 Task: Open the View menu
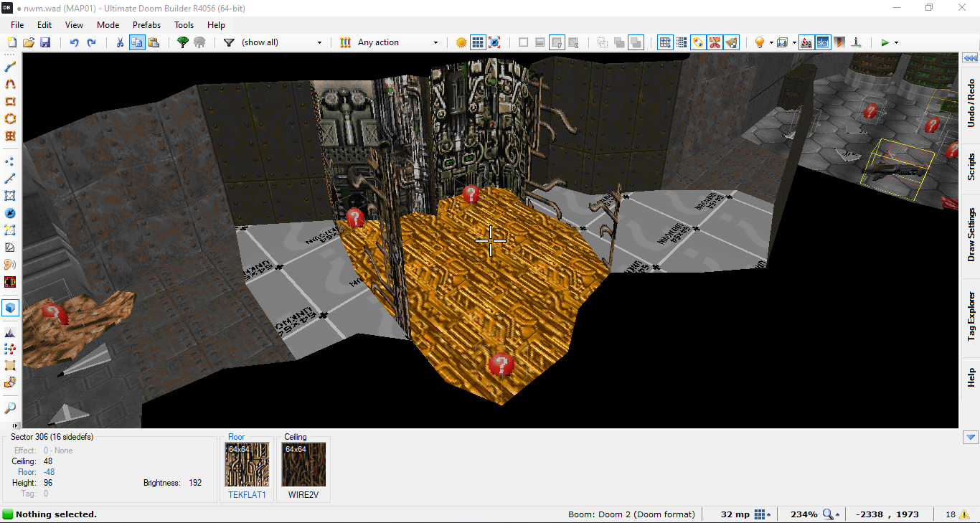(x=74, y=24)
